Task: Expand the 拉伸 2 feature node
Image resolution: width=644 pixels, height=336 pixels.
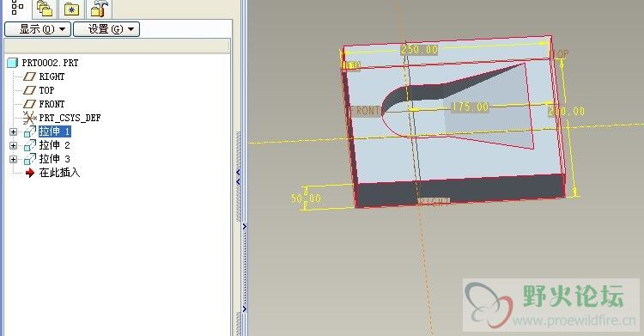Action: click(13, 145)
